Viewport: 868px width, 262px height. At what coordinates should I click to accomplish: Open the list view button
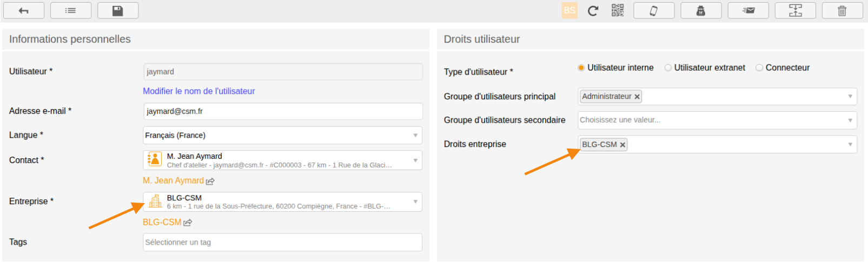pos(71,10)
